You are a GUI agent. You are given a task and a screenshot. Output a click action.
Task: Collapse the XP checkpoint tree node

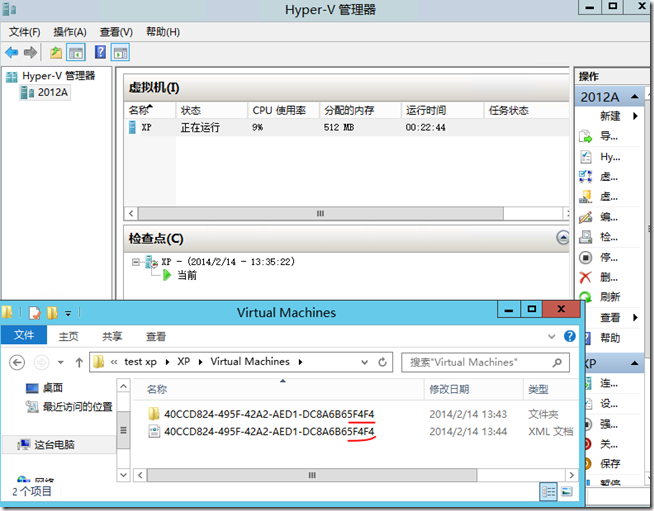tap(136, 262)
